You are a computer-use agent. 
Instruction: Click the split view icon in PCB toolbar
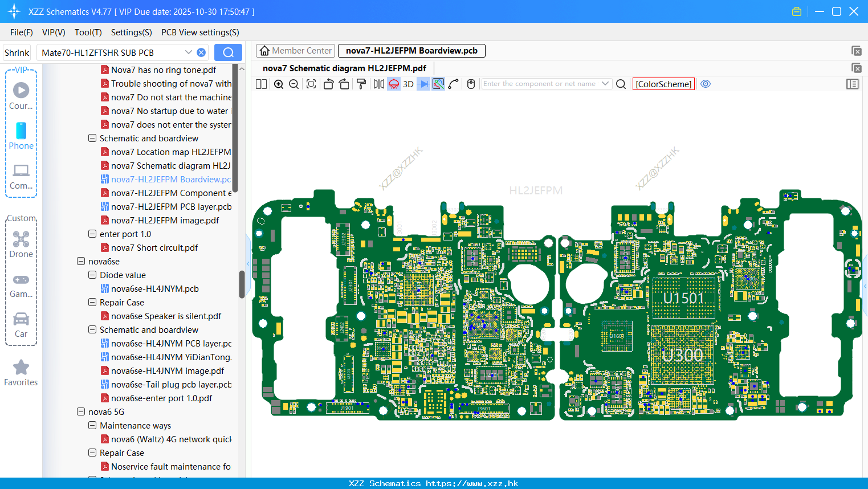261,84
